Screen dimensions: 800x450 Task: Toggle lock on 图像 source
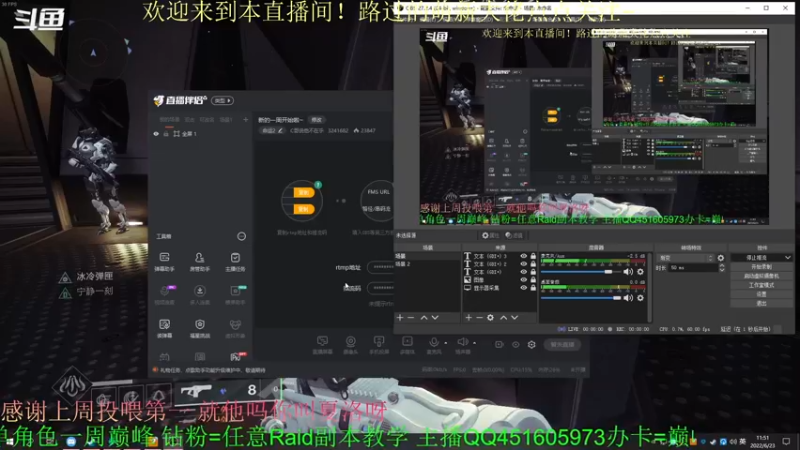[x=533, y=280]
